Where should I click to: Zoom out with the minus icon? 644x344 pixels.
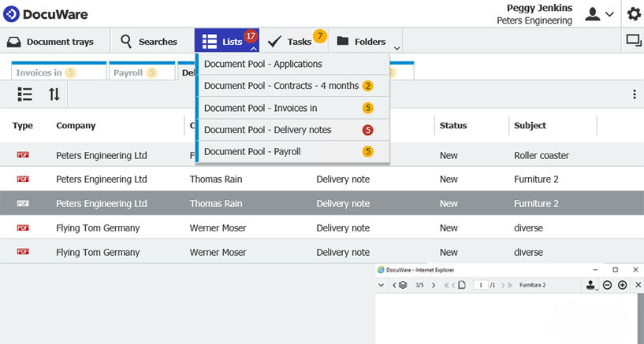point(608,285)
